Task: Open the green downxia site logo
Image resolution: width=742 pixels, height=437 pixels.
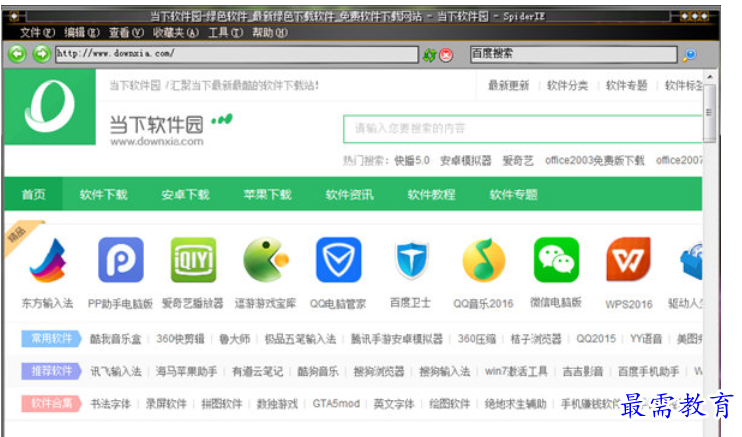Action: click(50, 107)
